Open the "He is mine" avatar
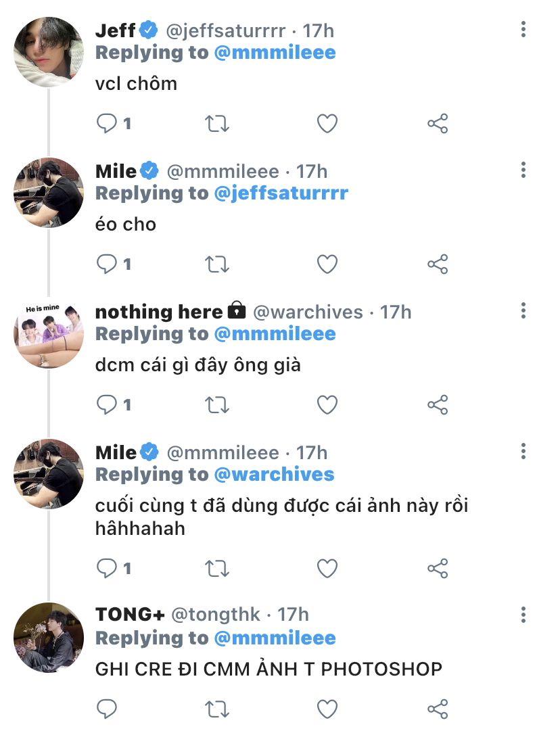The width and height of the screenshot is (560, 731). coord(49,334)
